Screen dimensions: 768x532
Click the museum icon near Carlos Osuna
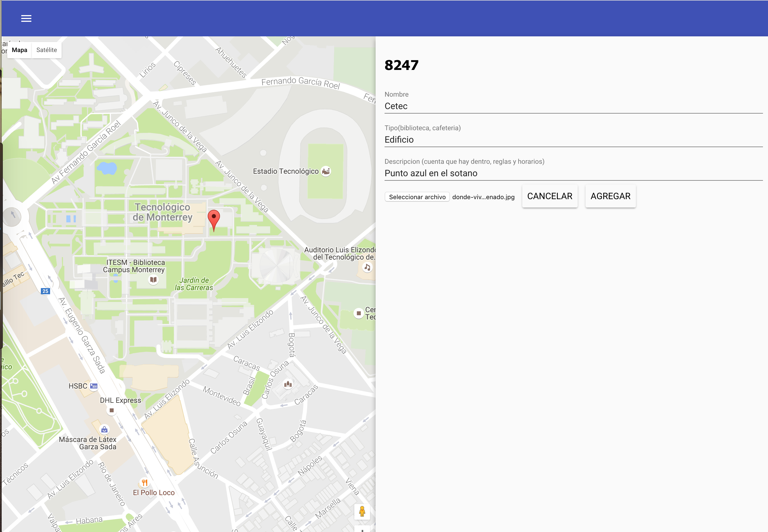[288, 384]
